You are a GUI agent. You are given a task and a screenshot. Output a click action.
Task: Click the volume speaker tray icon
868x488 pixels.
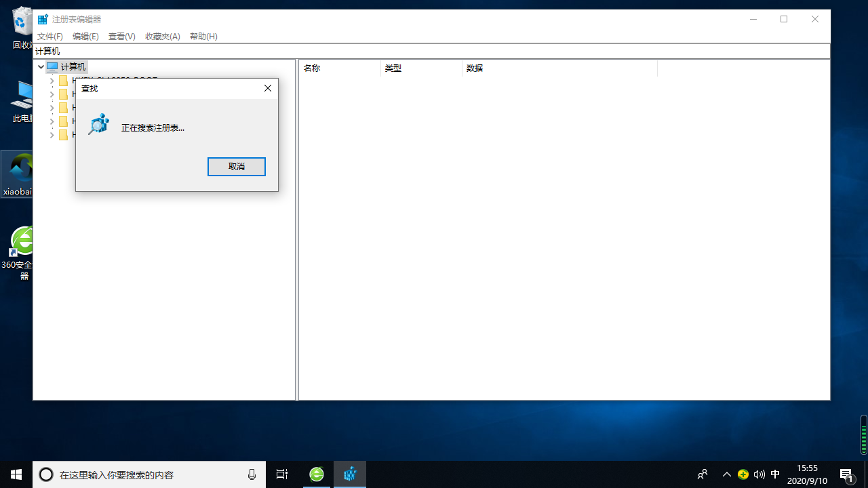759,474
